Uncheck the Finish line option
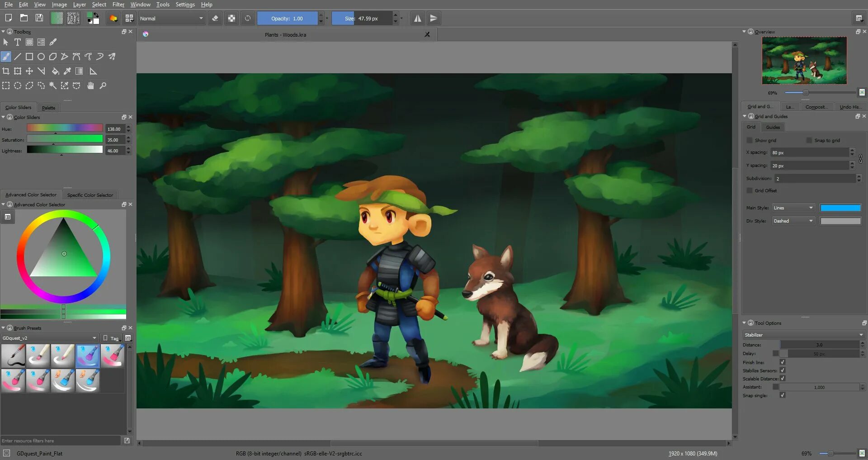The width and height of the screenshot is (868, 460). [783, 362]
